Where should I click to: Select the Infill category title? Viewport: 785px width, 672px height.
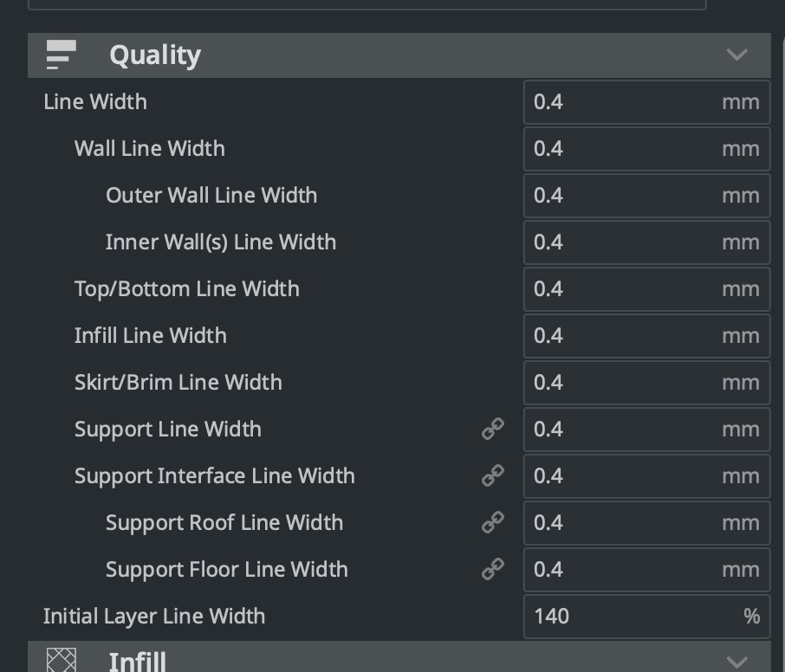point(137,661)
